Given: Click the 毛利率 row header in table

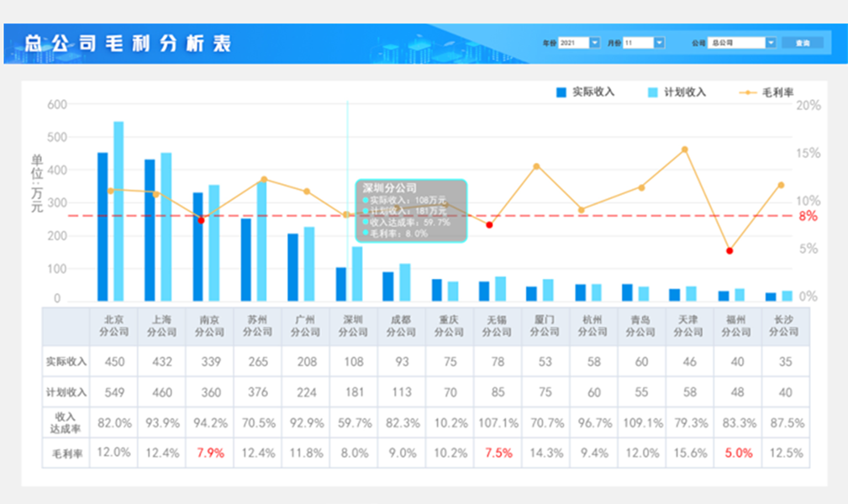Looking at the screenshot, I should click(66, 453).
